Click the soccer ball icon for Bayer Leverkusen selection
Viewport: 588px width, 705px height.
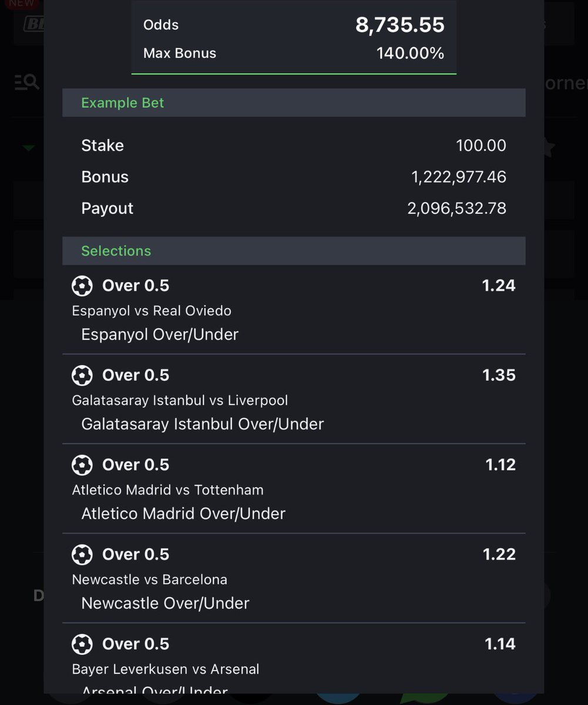pyautogui.click(x=82, y=644)
